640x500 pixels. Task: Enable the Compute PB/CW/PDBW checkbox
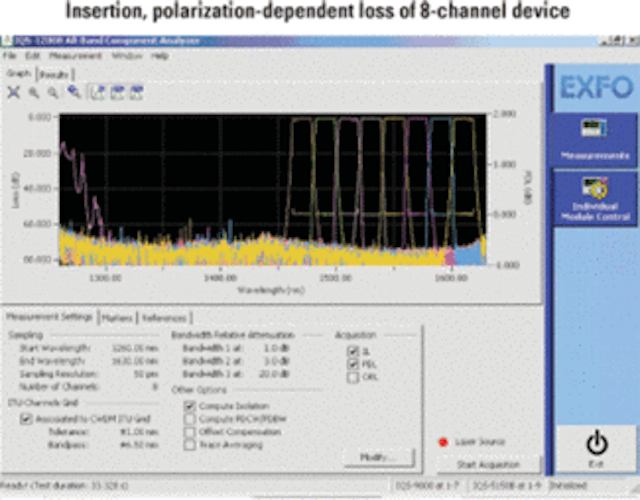[189, 419]
